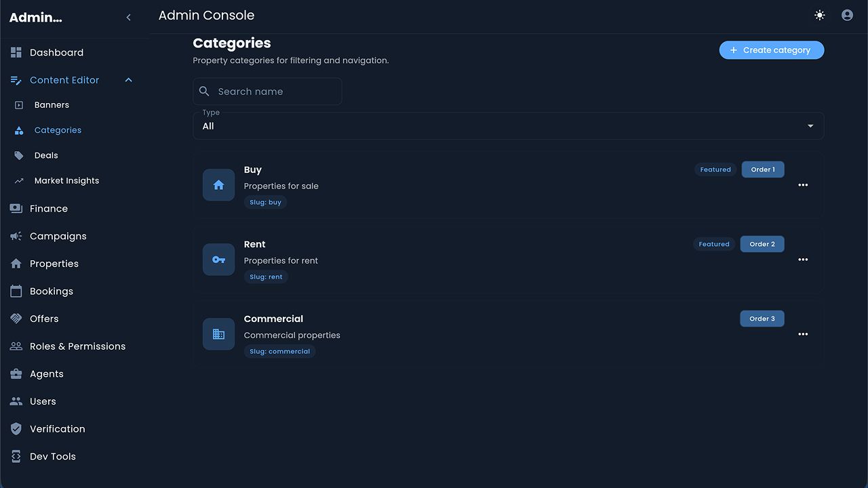Click the Featured chip on Rent
The image size is (868, 488).
pyautogui.click(x=714, y=244)
